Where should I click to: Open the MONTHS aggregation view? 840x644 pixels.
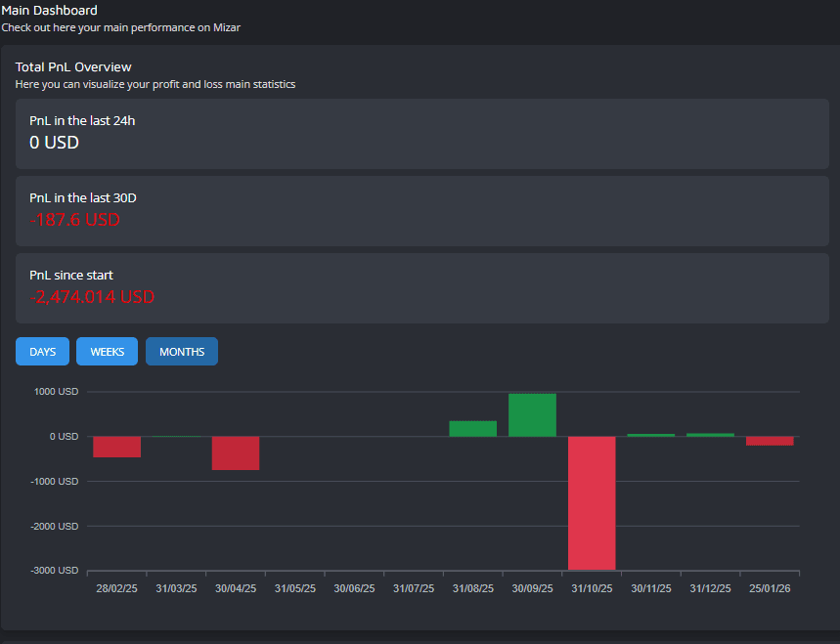181,351
